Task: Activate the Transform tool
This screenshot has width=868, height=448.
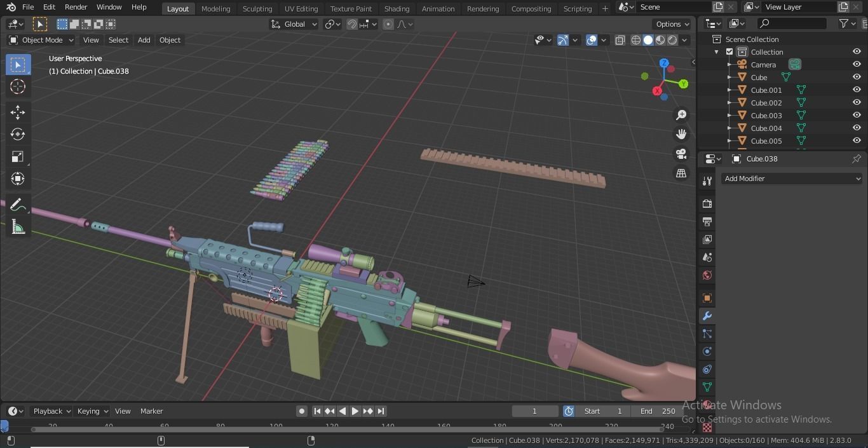Action: pyautogui.click(x=18, y=179)
